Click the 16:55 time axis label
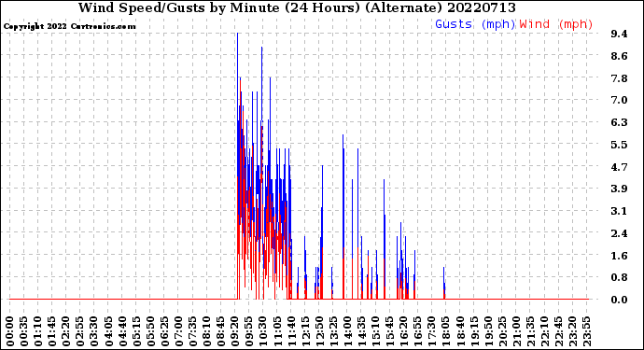 point(418,331)
